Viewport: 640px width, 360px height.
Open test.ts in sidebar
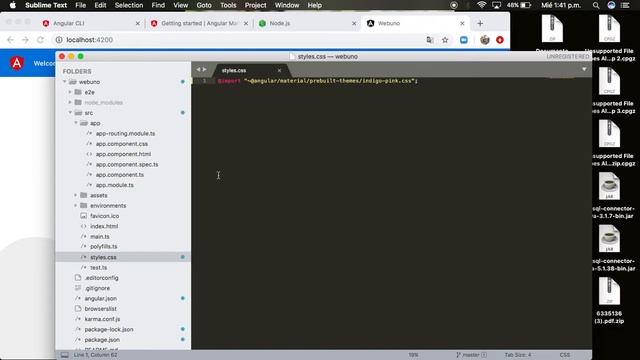coord(98,267)
